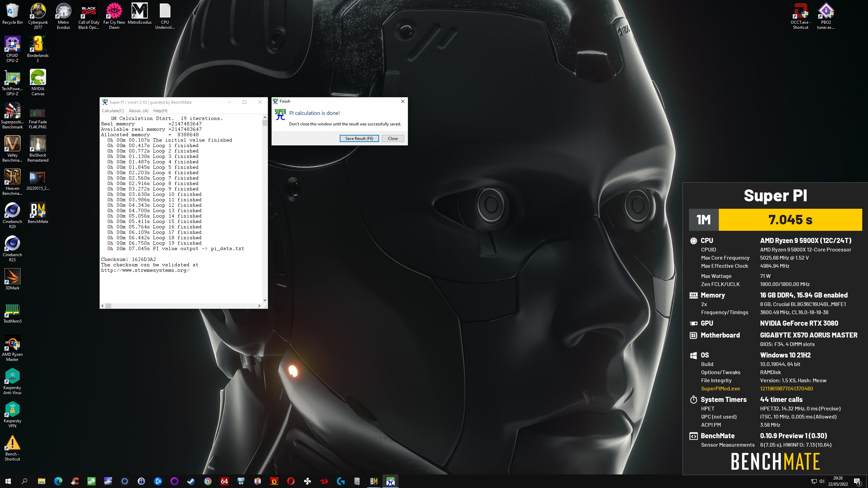Open Logitech G HUB from the taskbar
Viewport: 868px width, 488px height.
[341, 481]
